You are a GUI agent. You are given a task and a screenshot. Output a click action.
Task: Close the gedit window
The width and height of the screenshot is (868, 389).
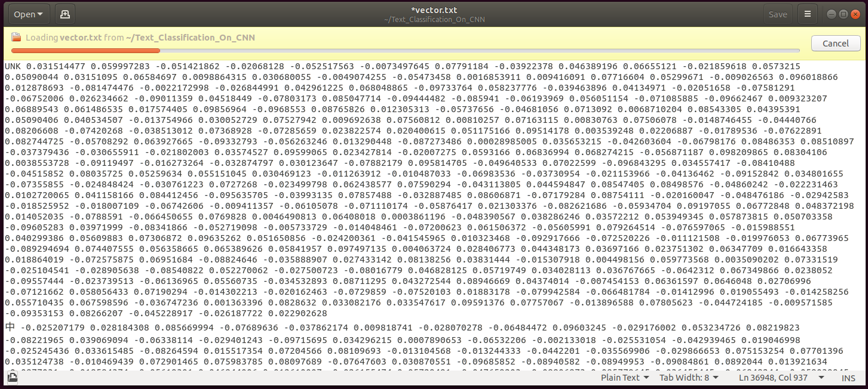tap(854, 14)
